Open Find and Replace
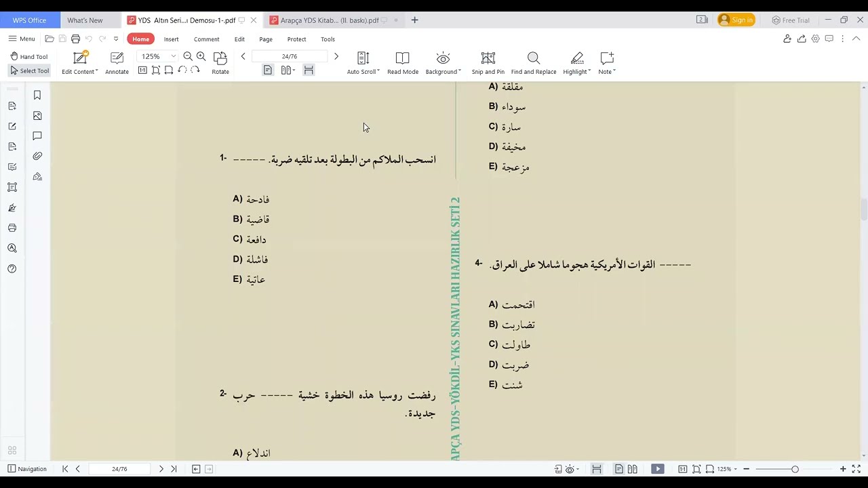 (x=534, y=63)
